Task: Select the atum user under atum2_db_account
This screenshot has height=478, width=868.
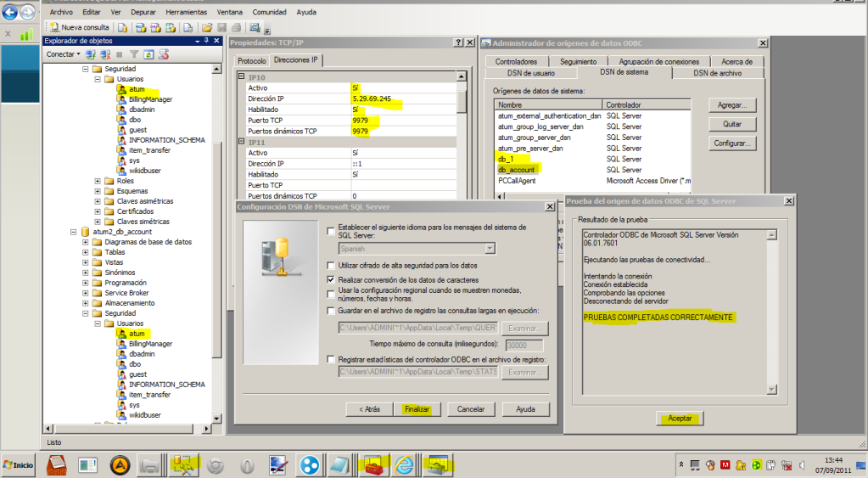Action: pyautogui.click(x=137, y=334)
